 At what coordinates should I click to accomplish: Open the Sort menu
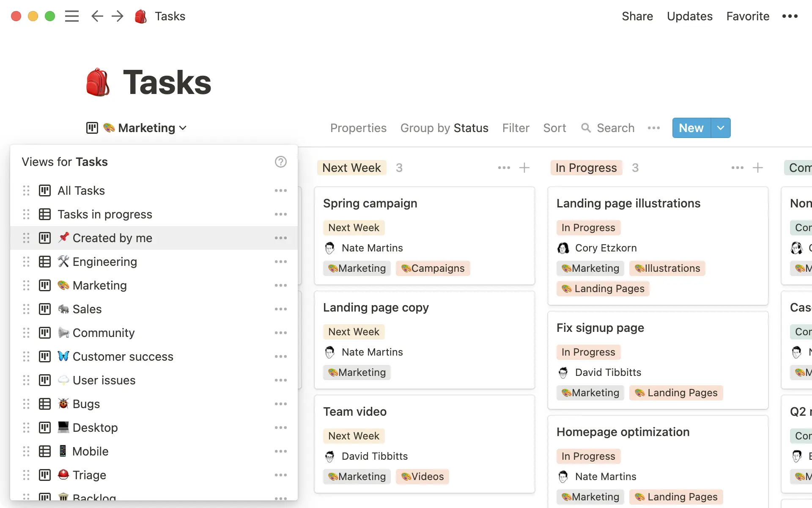coord(554,128)
